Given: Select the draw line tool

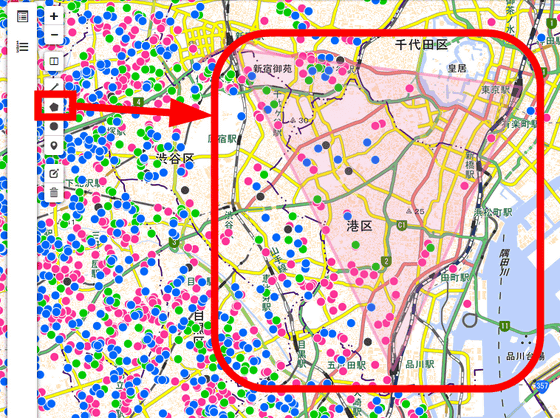Looking at the screenshot, I should pyautogui.click(x=54, y=86).
